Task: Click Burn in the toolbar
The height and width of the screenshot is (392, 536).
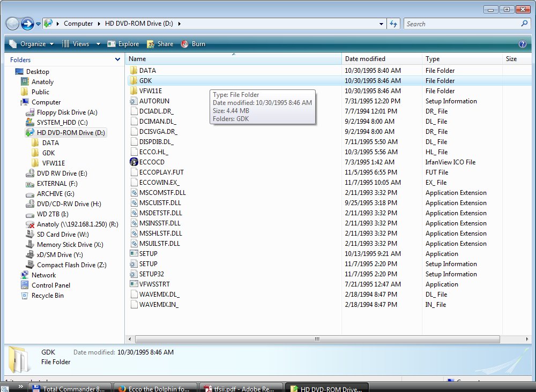Action: coord(193,44)
